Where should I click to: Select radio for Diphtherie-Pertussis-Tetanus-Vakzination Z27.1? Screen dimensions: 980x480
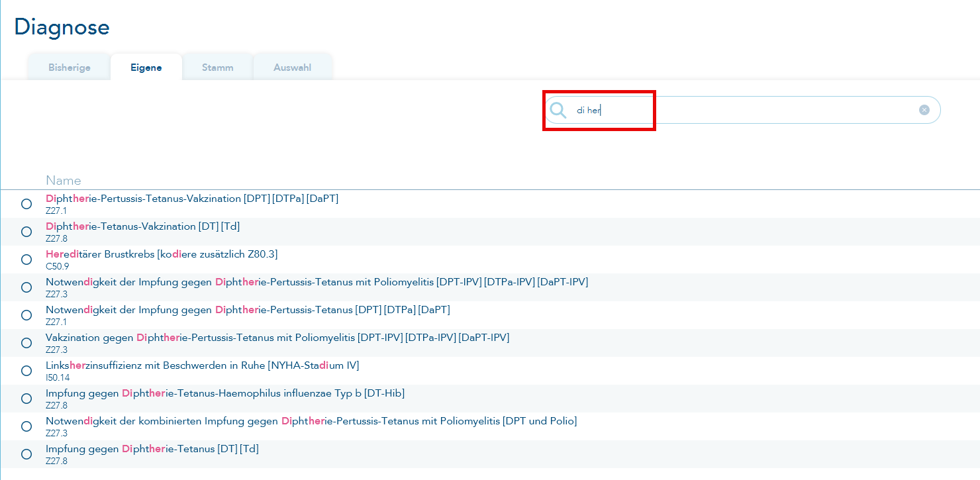(x=26, y=204)
